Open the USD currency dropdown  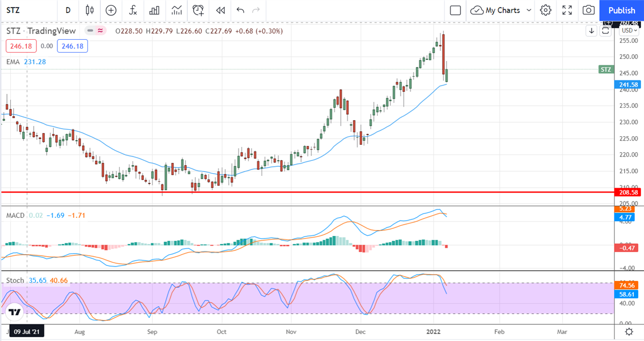point(628,31)
